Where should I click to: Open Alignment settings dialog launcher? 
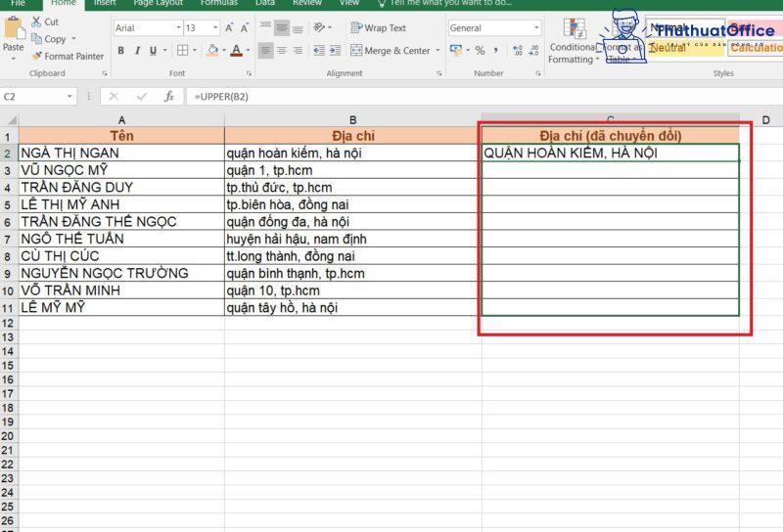coord(438,73)
